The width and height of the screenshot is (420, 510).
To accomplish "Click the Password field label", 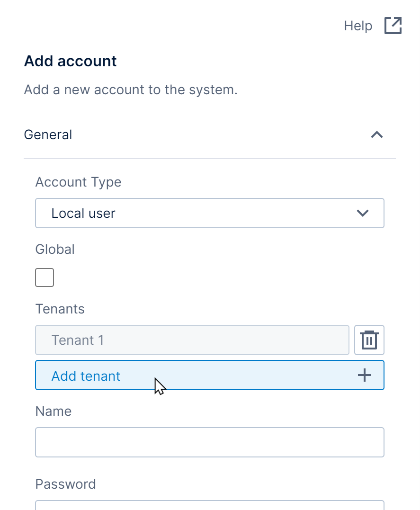I will tap(65, 484).
